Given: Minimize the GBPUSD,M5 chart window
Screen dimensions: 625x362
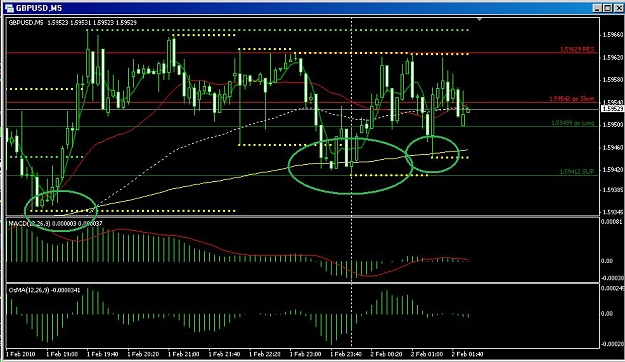Looking at the screenshot, I should (x=597, y=8).
